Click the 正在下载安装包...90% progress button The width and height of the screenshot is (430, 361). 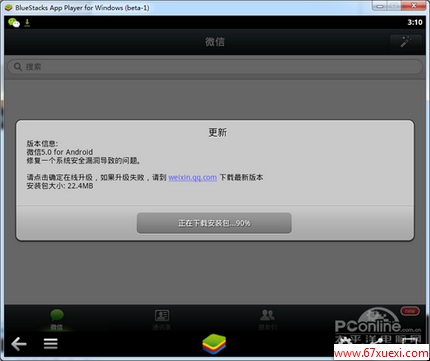(x=214, y=223)
